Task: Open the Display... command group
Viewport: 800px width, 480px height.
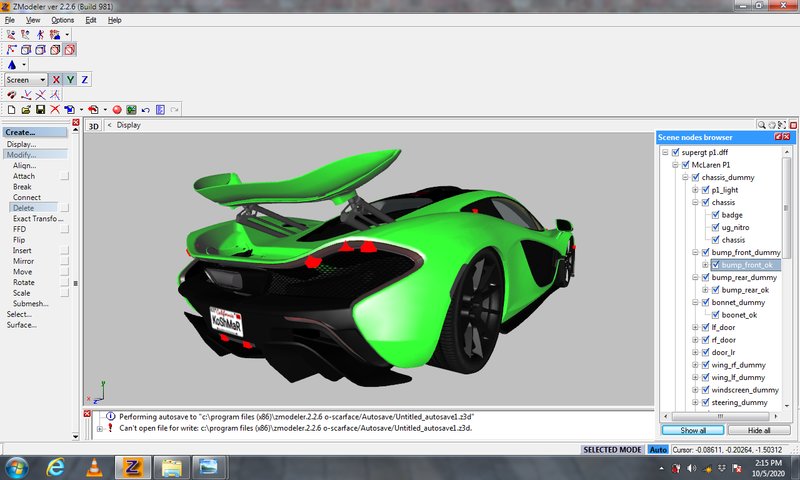Action: (x=21, y=144)
